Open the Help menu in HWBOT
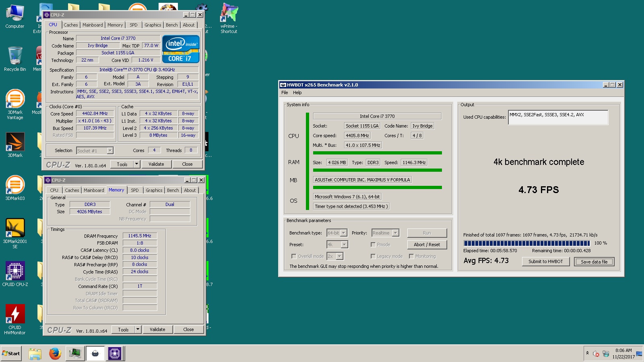Image resolution: width=644 pixels, height=362 pixels. pos(297,93)
